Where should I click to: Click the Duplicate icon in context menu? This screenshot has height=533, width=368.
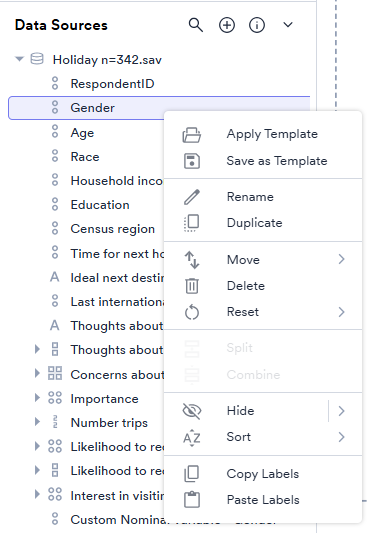[192, 223]
